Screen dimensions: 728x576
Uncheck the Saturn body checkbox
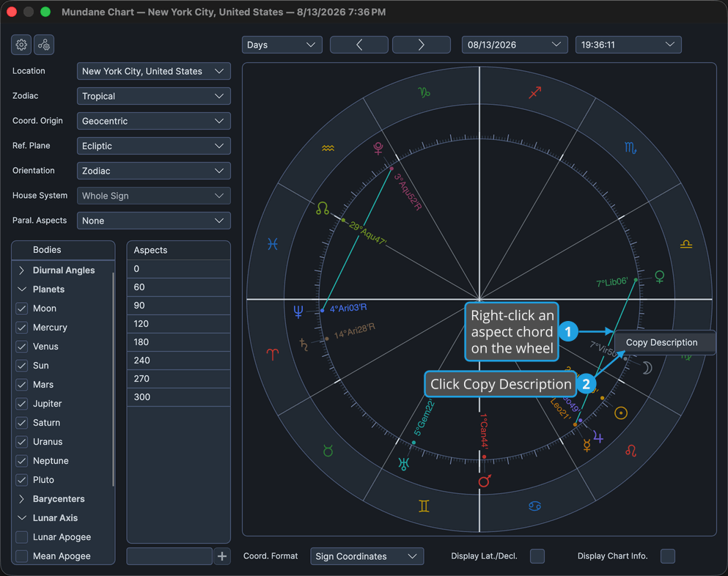point(22,422)
